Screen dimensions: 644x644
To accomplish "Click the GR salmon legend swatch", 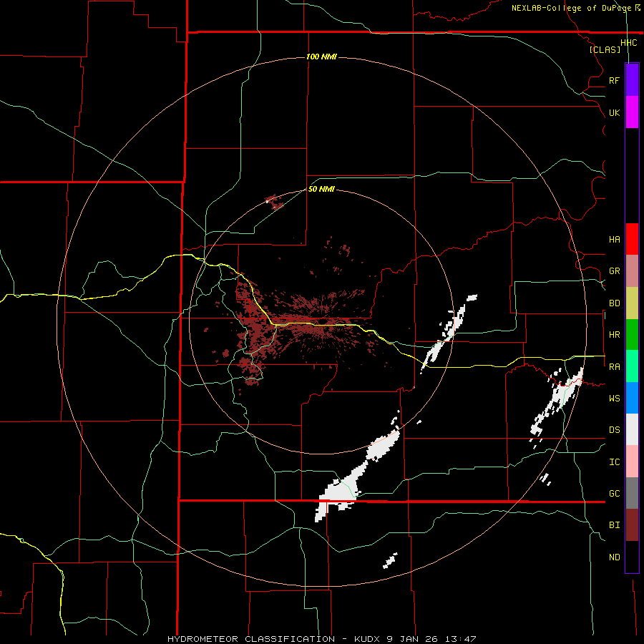I will (x=632, y=271).
